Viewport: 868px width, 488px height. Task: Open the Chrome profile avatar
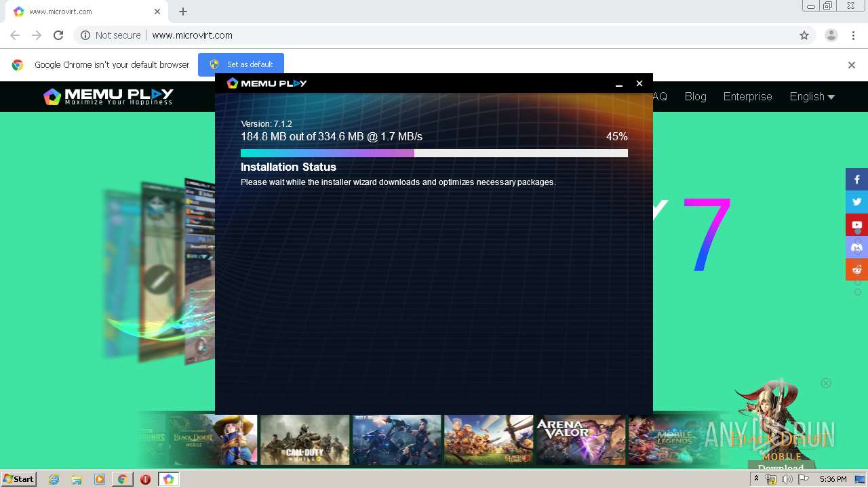tap(831, 35)
